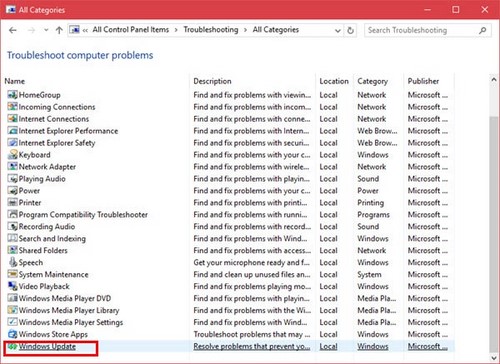Screen dimensions: 500x364
Task: Click the Video Playback icon
Action: coord(12,286)
